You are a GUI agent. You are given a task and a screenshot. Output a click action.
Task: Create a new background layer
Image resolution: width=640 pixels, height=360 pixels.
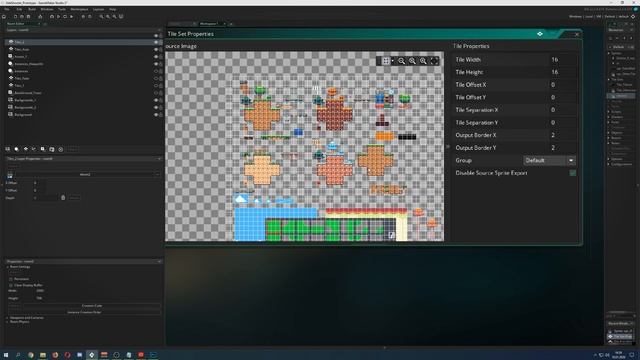(8, 149)
